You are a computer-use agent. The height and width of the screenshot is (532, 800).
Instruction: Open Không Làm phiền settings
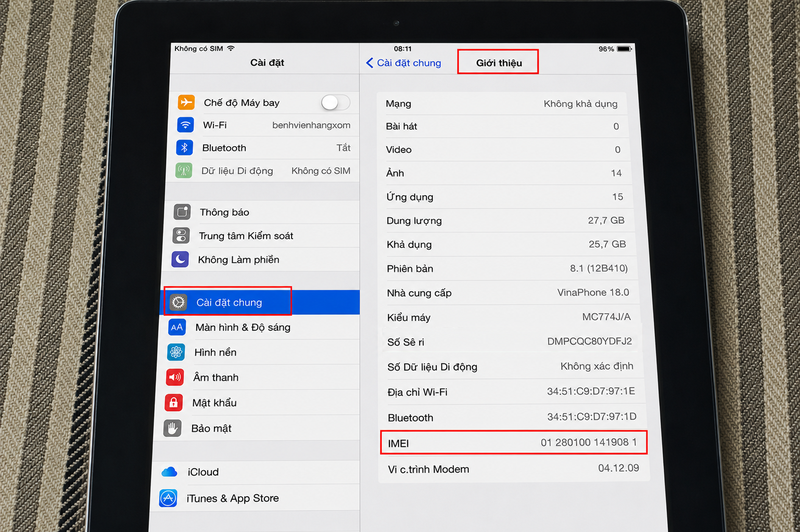coord(261,260)
